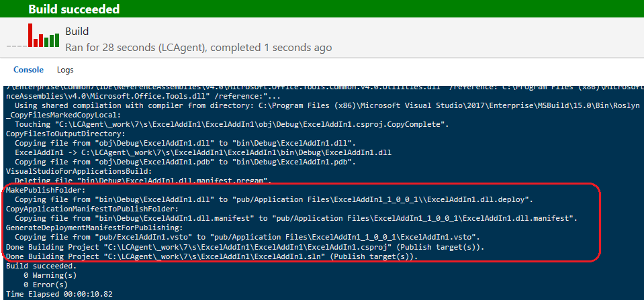Click the Build succeeded console line
The width and height of the screenshot is (644, 300).
[x=39, y=266]
